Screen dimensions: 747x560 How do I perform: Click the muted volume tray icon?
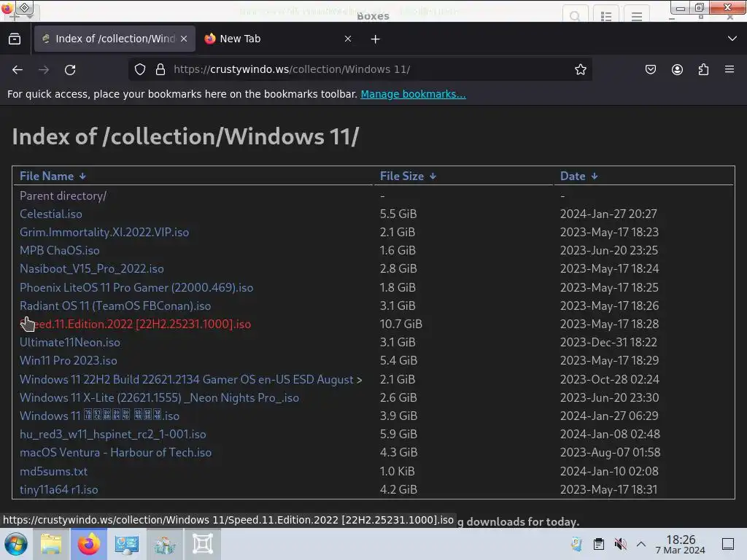pos(620,544)
